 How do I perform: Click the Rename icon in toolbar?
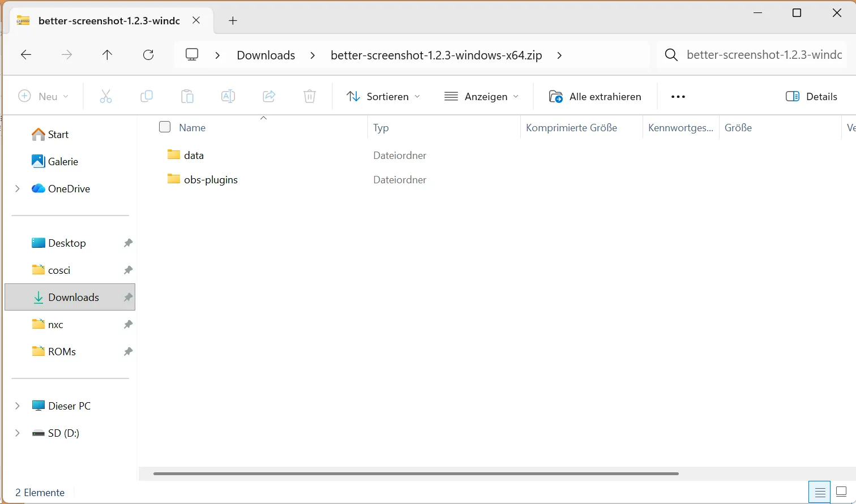[x=228, y=97]
